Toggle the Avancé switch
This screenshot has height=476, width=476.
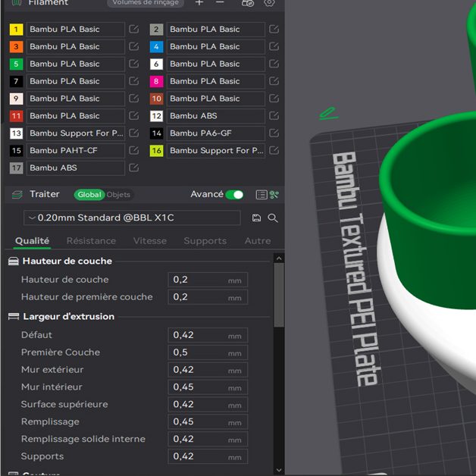click(x=235, y=195)
